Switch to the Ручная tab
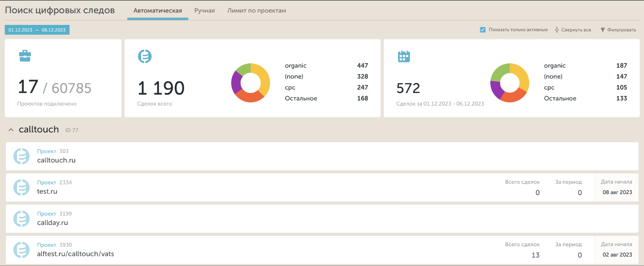 pyautogui.click(x=205, y=11)
